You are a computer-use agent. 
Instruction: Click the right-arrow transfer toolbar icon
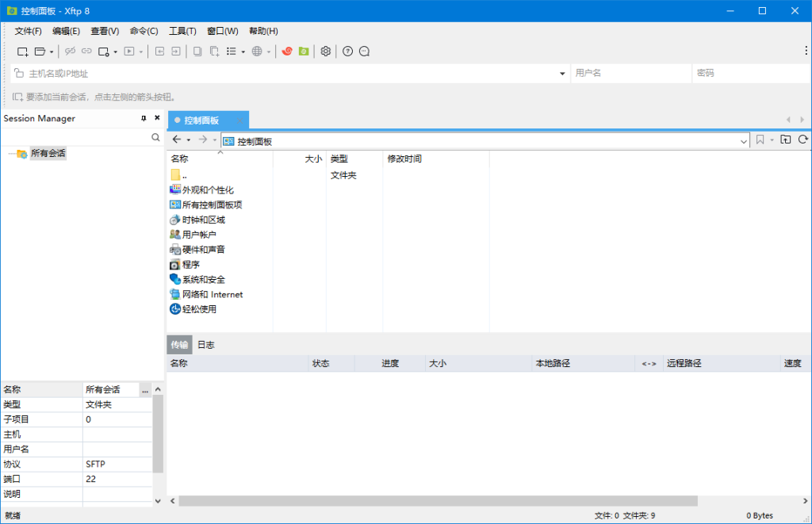(176, 52)
